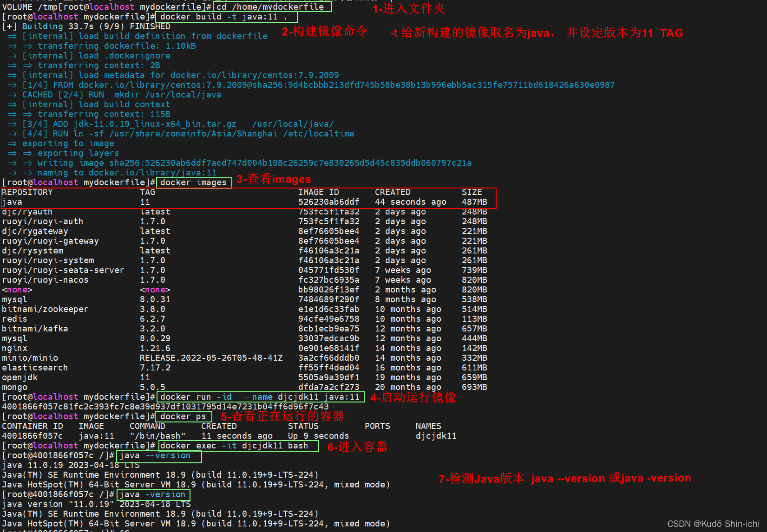Click the mongo repository name
This screenshot has height=532, width=767.
pyautogui.click(x=14, y=387)
